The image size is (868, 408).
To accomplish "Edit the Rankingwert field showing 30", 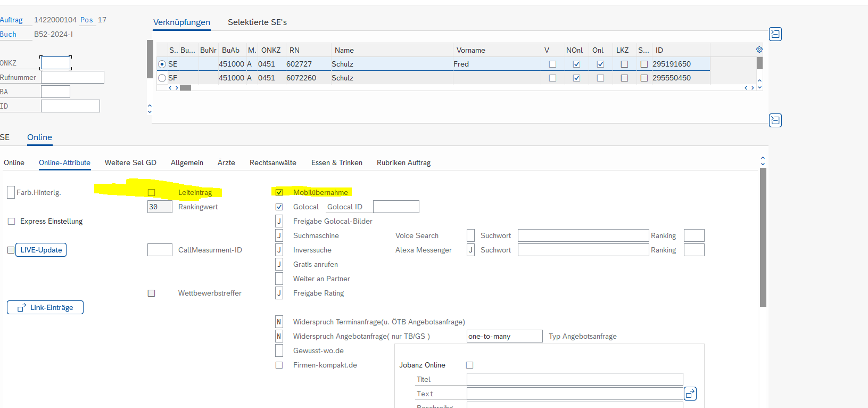I will pos(160,207).
